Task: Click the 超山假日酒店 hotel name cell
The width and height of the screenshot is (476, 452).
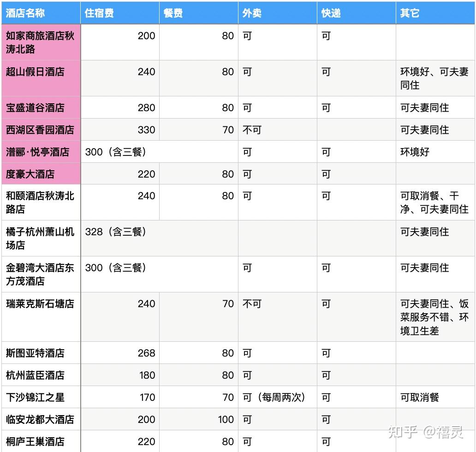Action: [x=41, y=78]
